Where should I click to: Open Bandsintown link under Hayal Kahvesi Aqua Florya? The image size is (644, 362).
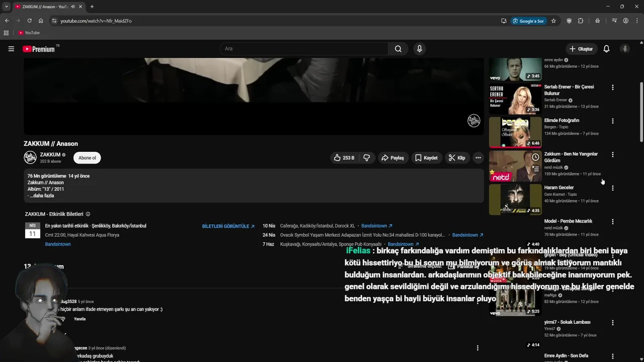click(x=58, y=244)
